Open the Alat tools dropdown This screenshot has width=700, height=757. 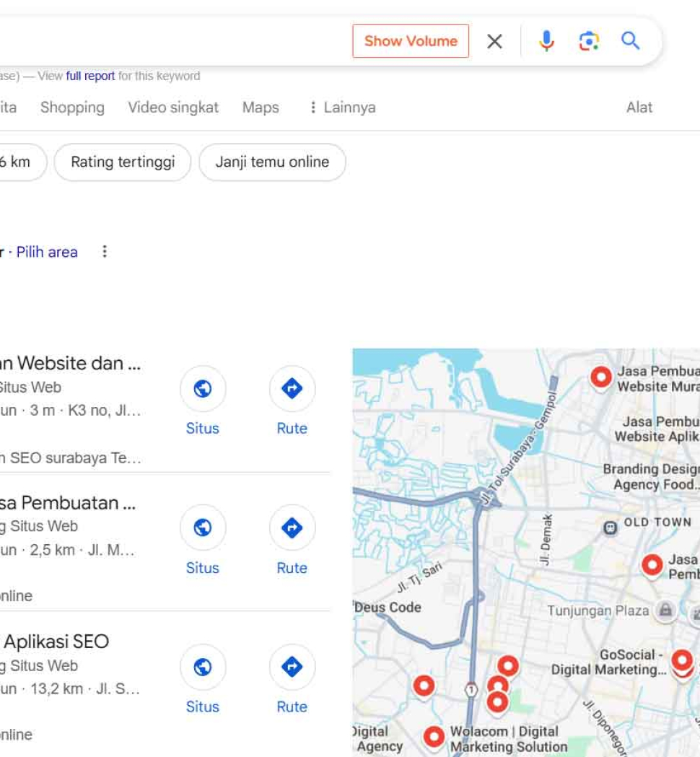(x=639, y=107)
